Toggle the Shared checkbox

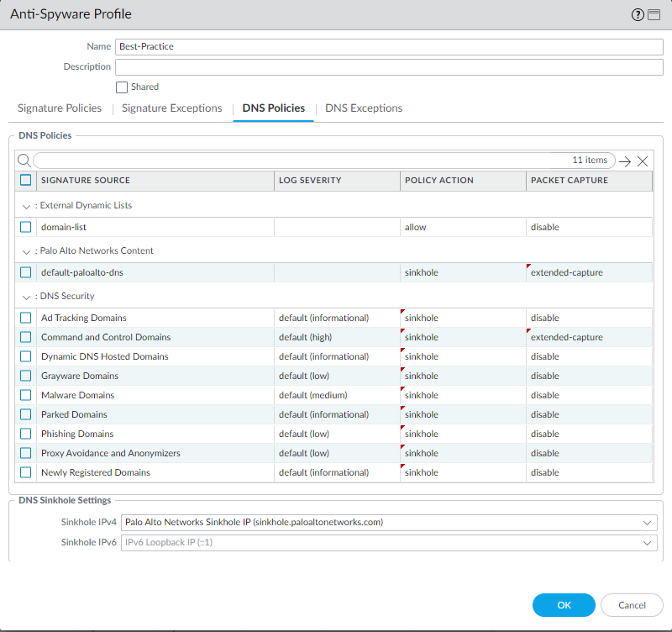coord(122,87)
